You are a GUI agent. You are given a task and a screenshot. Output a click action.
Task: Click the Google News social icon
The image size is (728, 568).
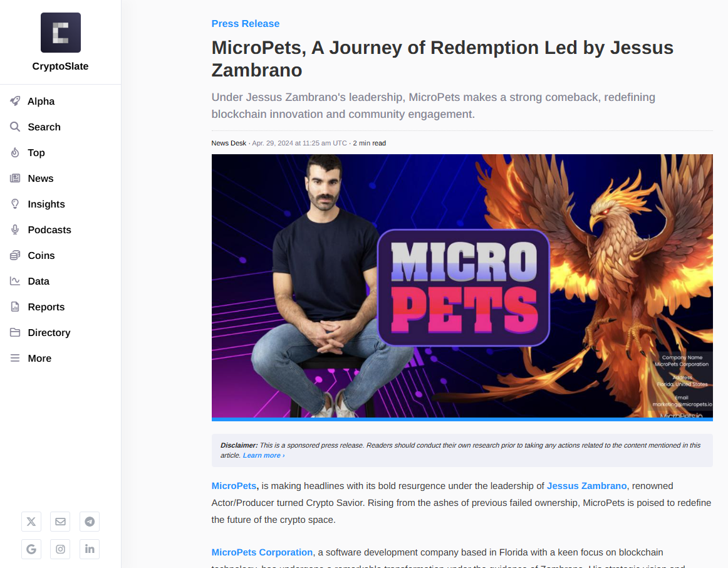coord(31,549)
